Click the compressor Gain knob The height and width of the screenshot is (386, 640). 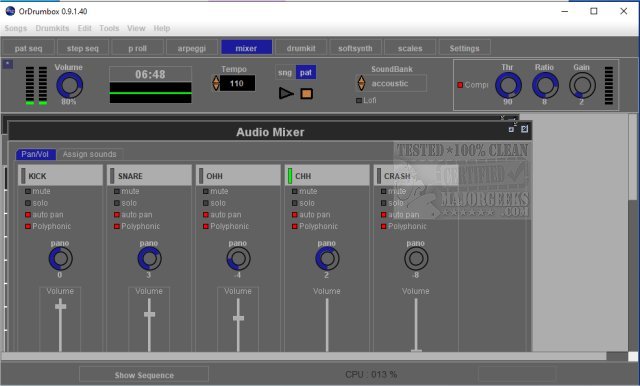(x=582, y=85)
